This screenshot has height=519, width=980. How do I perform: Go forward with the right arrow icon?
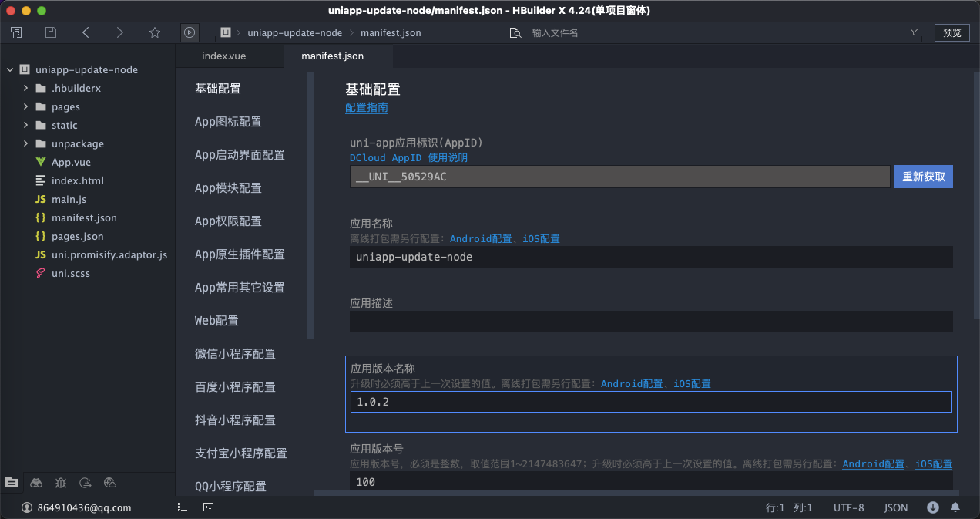(119, 32)
